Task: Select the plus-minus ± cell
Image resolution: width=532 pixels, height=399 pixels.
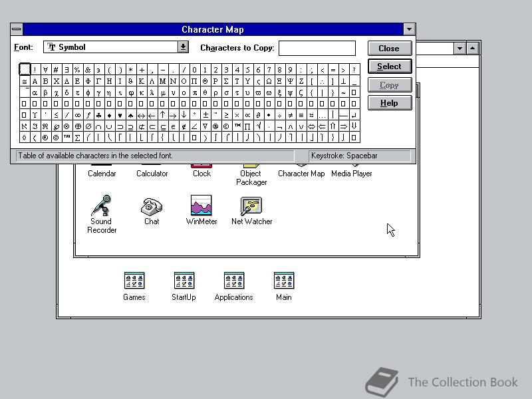Action: pyautogui.click(x=205, y=115)
